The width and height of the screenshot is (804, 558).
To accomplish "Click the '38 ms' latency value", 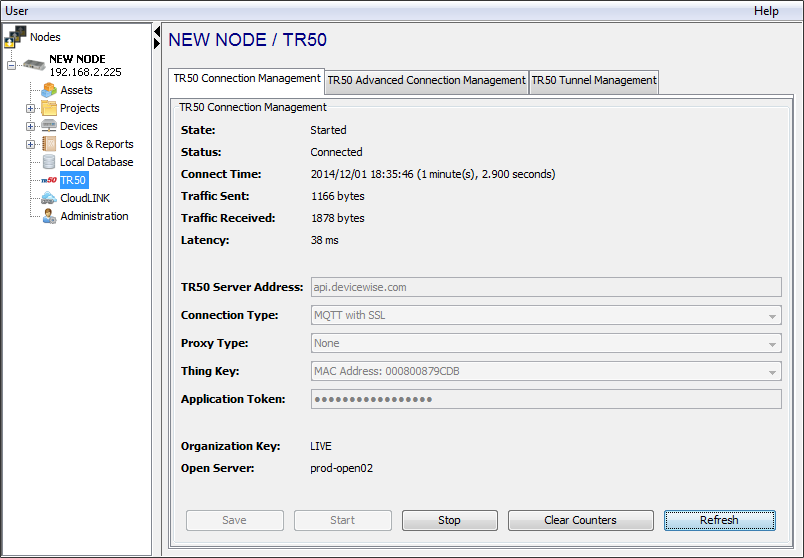I will click(325, 241).
